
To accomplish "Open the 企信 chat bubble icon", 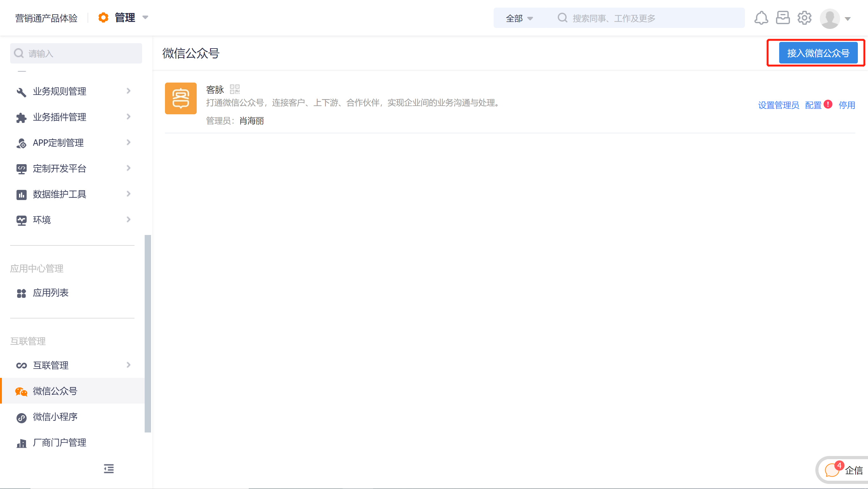I will pos(832,470).
